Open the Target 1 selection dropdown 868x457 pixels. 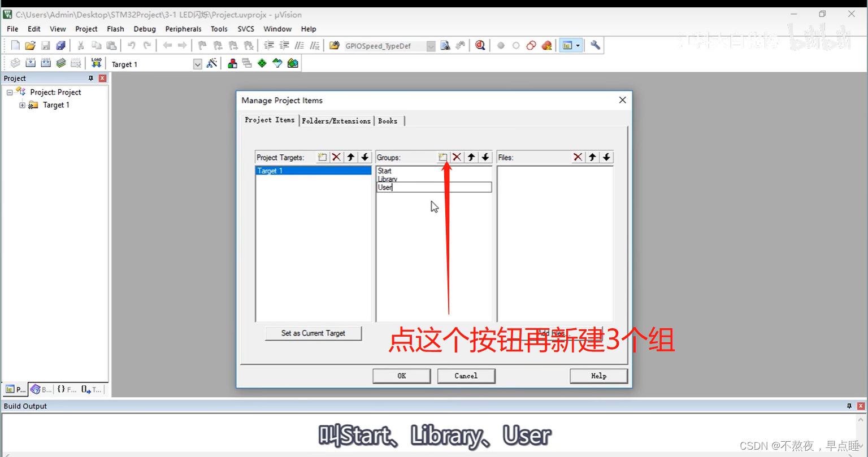pos(197,64)
